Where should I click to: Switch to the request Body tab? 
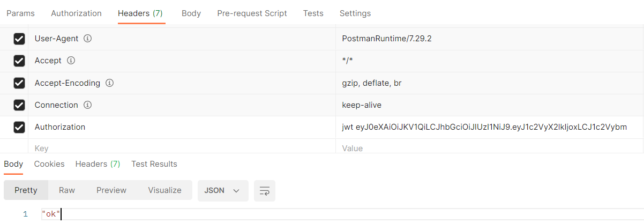pyautogui.click(x=191, y=13)
